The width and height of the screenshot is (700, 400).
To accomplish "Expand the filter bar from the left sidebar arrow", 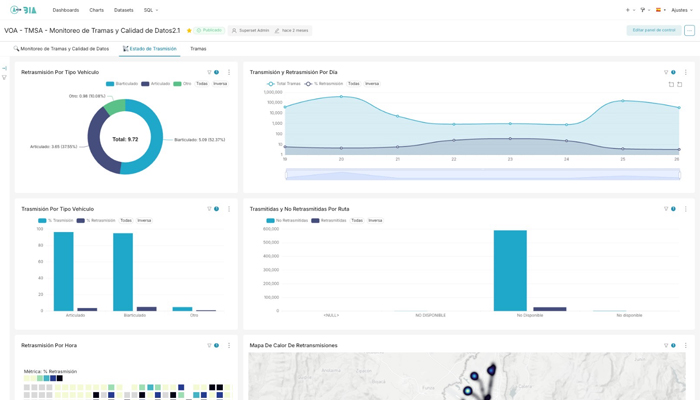I will pos(4,68).
